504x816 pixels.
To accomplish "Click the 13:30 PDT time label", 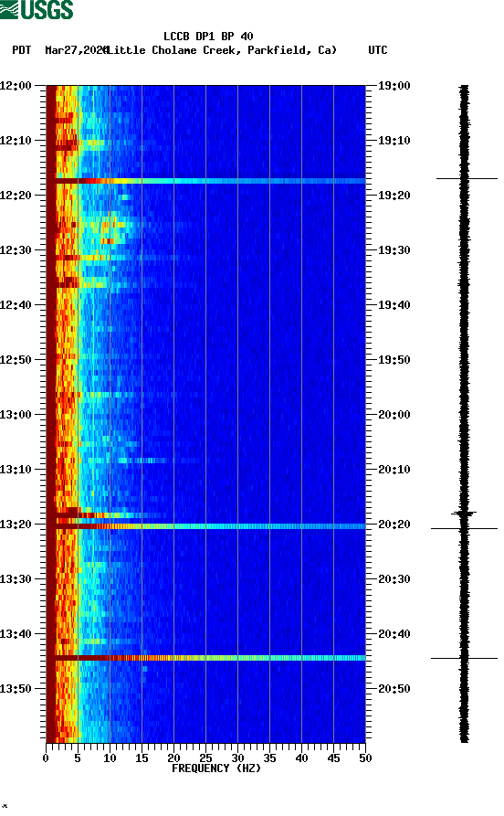I will click(16, 578).
